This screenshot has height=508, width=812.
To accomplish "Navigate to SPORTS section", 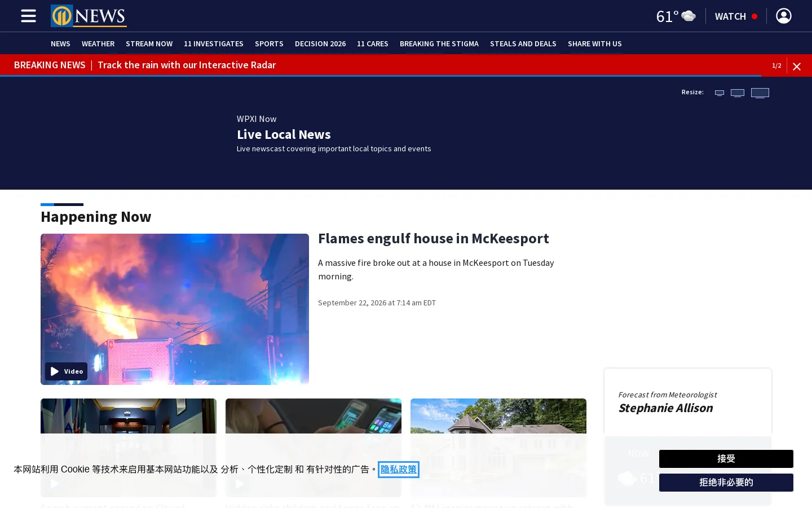I will (269, 43).
